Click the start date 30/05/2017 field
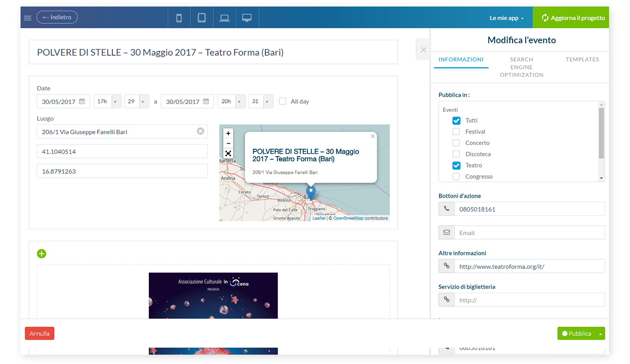The image size is (630, 364). pos(63,101)
